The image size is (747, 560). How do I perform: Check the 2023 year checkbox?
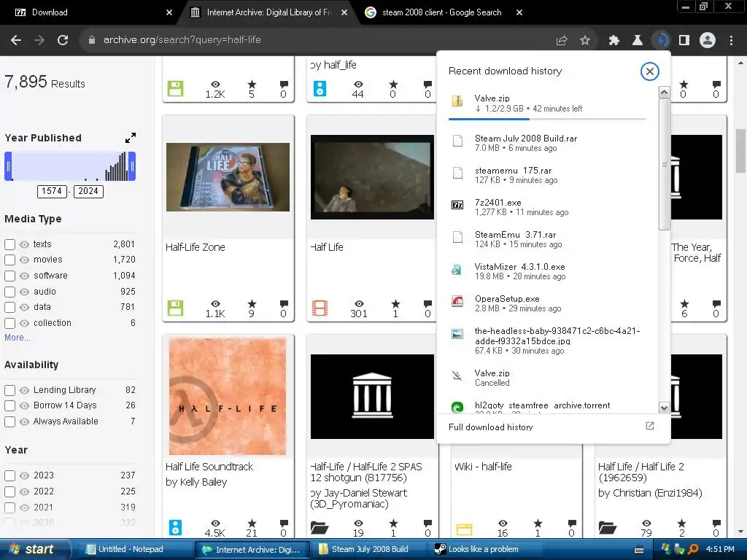[9, 475]
